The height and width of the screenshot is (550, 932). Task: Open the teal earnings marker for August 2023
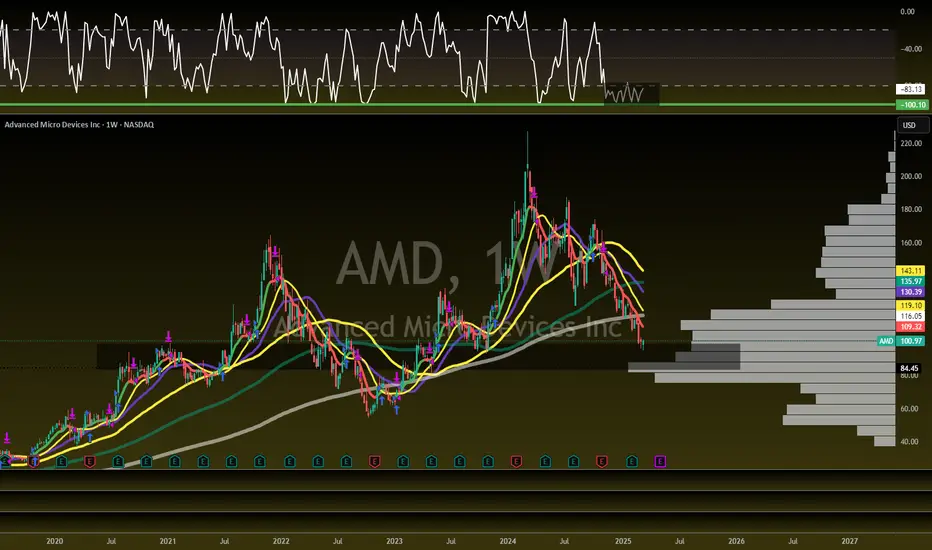(459, 461)
